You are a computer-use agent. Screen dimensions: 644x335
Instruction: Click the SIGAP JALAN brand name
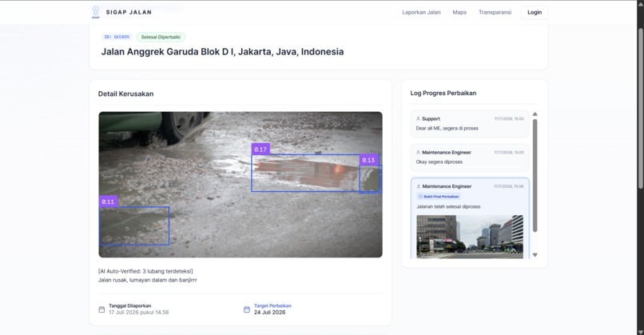coord(129,12)
